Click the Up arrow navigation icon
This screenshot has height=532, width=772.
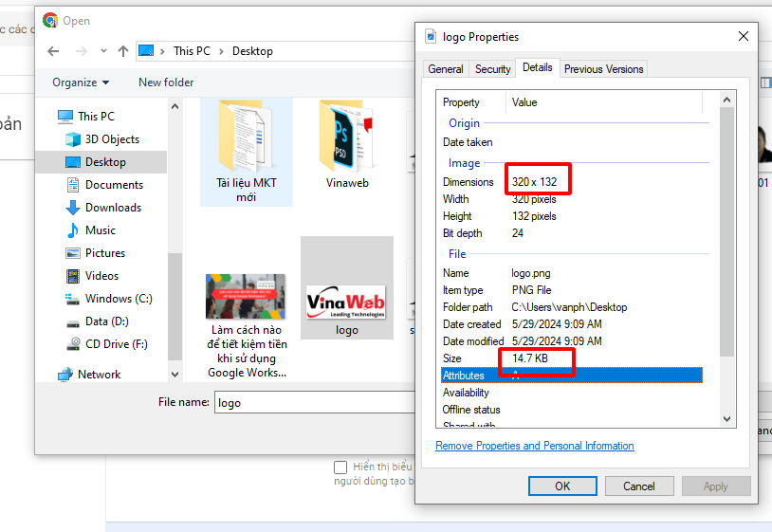point(122,51)
